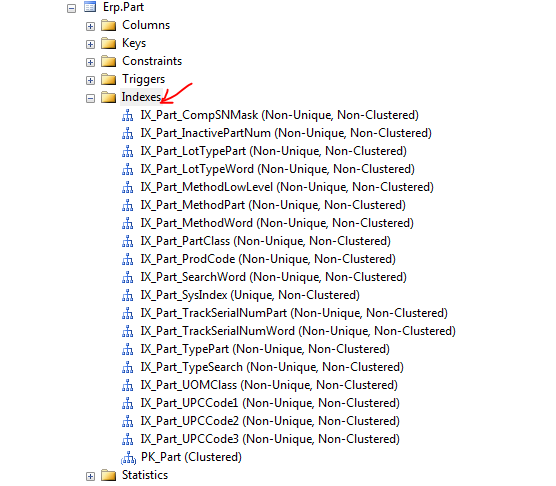Expand the Columns folder
Screen dimensions: 556x486
click(x=90, y=26)
